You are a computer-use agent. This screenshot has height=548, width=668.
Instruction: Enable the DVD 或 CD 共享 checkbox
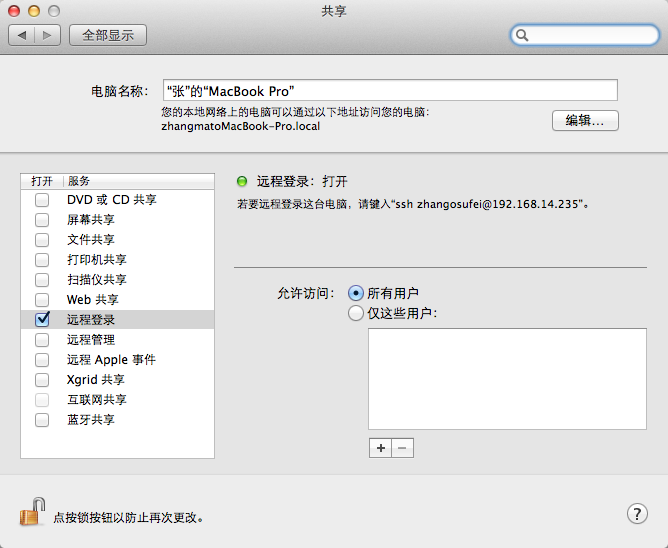pyautogui.click(x=42, y=199)
